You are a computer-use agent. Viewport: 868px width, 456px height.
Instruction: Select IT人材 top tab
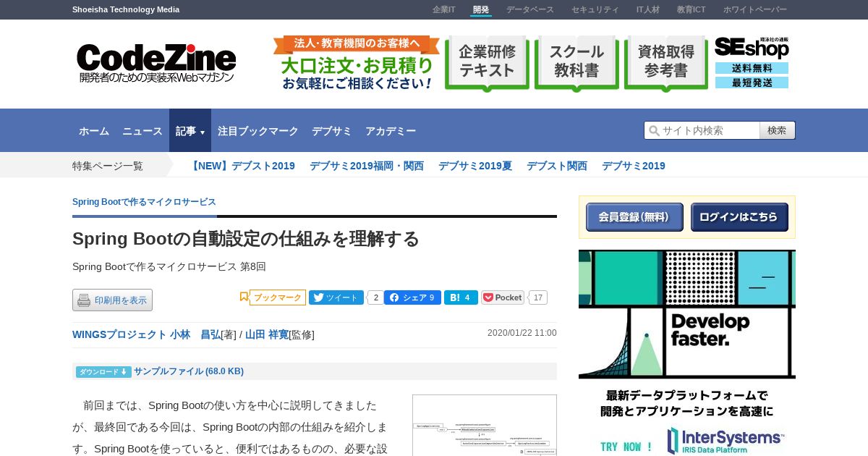tap(648, 9)
